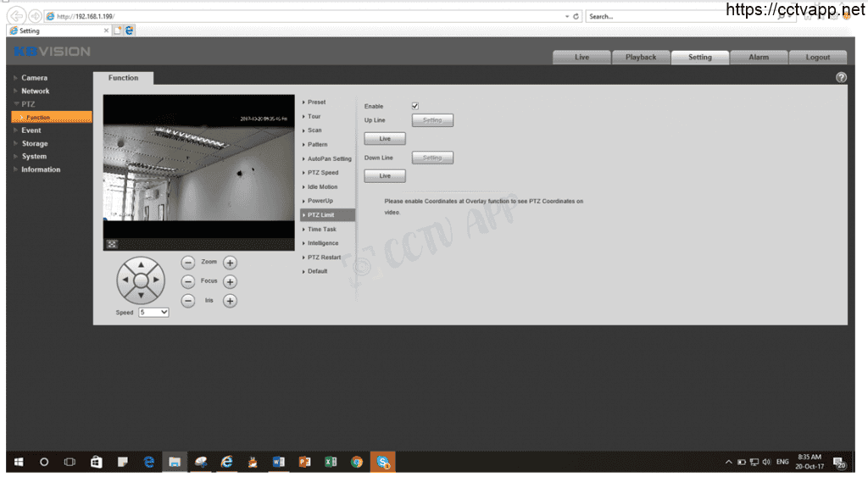Click the browser address bar

pyautogui.click(x=305, y=16)
